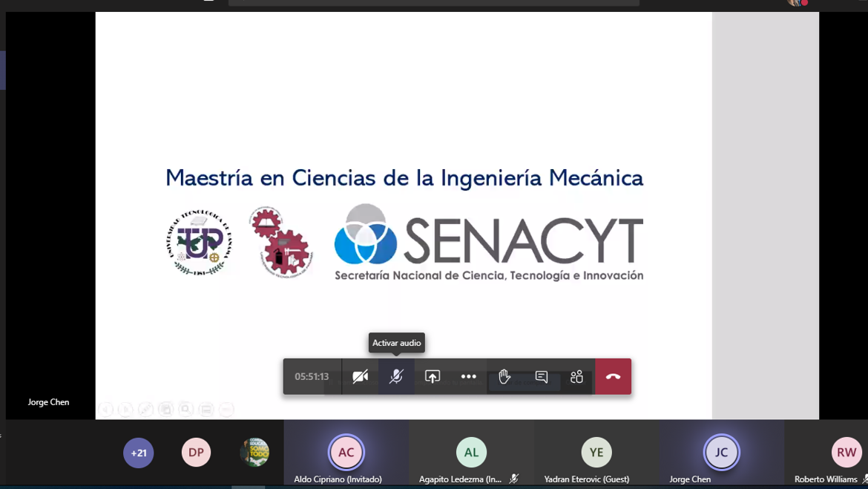Viewport: 868px width, 489px height.
Task: Click the UTP university seal on slide
Action: click(199, 243)
